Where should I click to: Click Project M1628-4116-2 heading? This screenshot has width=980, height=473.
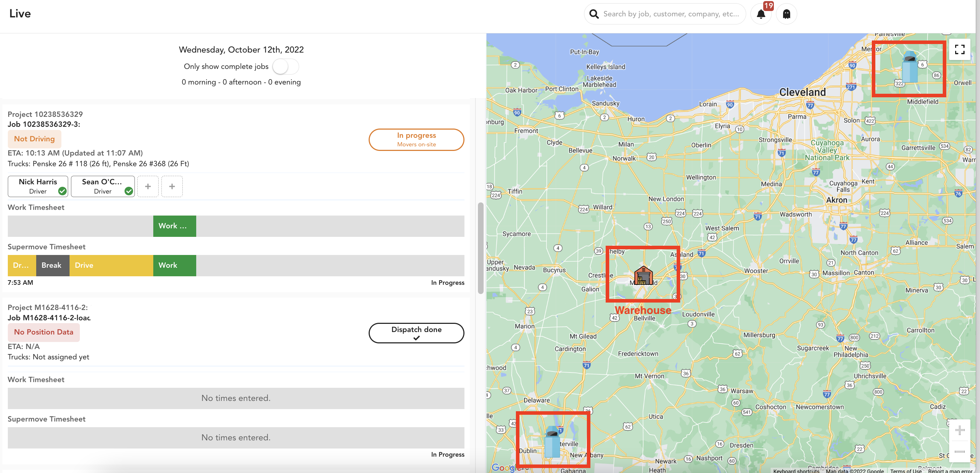click(x=48, y=308)
